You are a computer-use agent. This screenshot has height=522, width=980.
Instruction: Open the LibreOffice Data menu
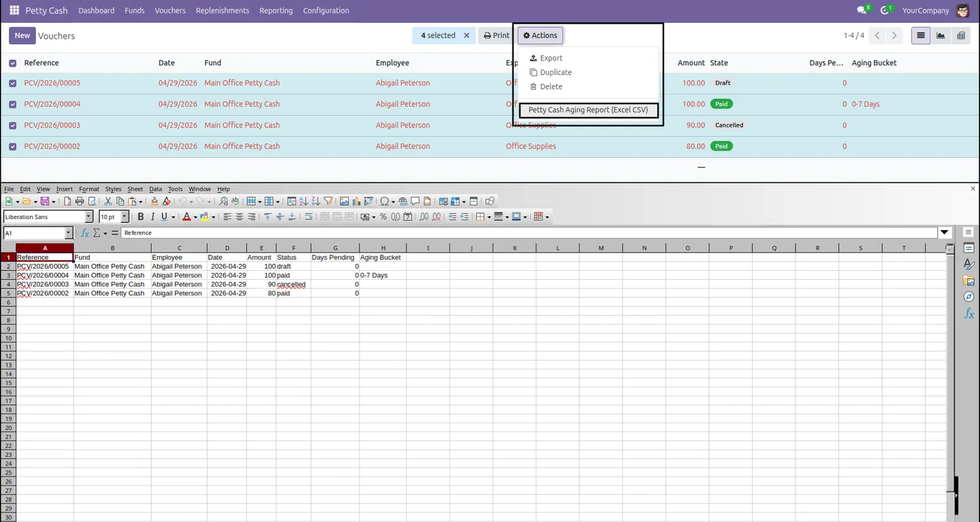(156, 189)
